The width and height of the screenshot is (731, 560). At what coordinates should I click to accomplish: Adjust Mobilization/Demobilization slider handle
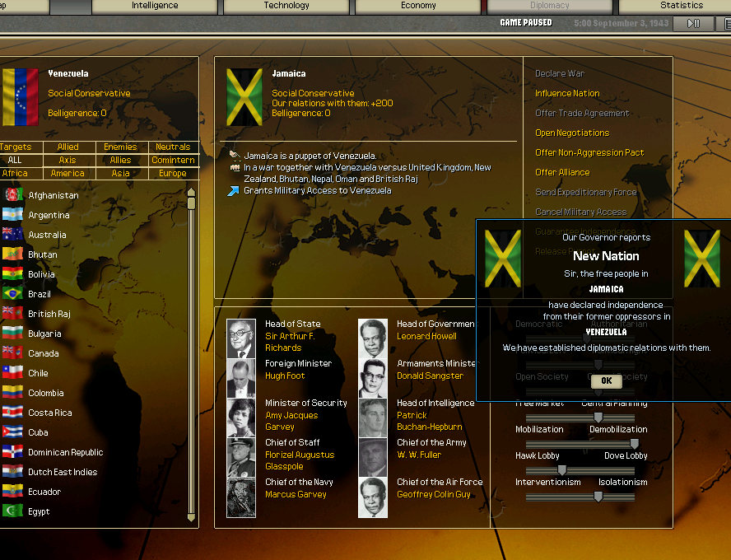click(634, 443)
